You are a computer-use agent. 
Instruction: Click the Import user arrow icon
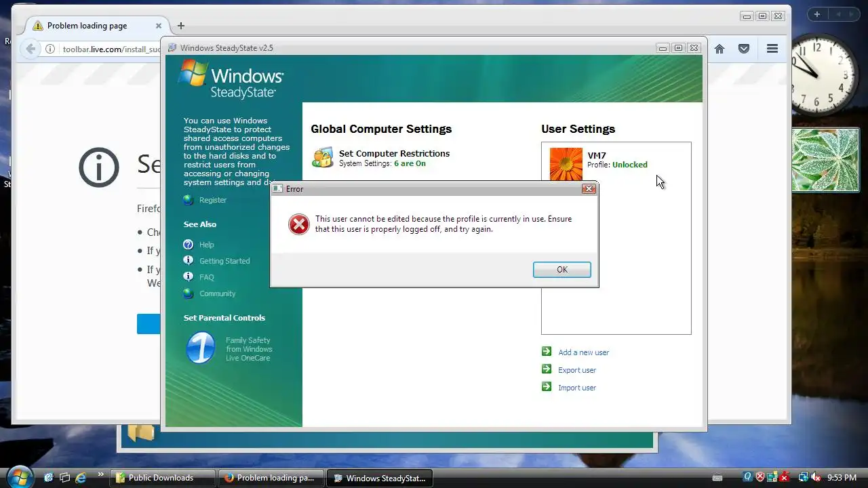pos(547,386)
